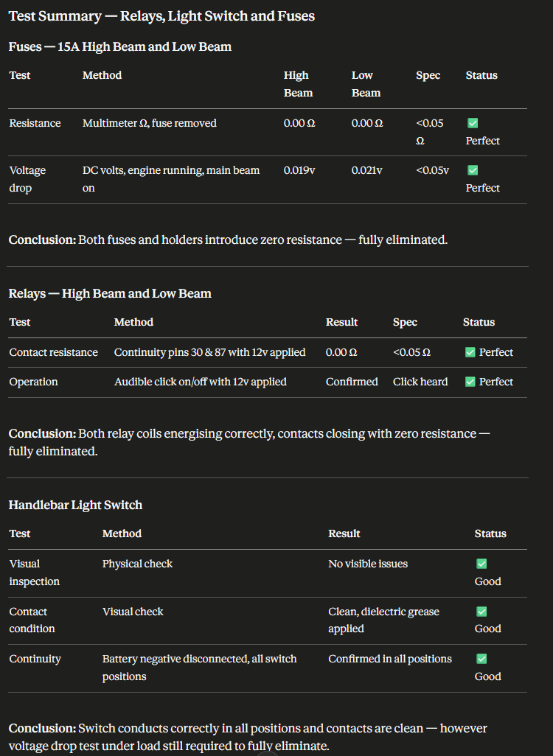The image size is (553, 756).
Task: Click the 'Handlebar Light Switch' heading
Action: (75, 505)
